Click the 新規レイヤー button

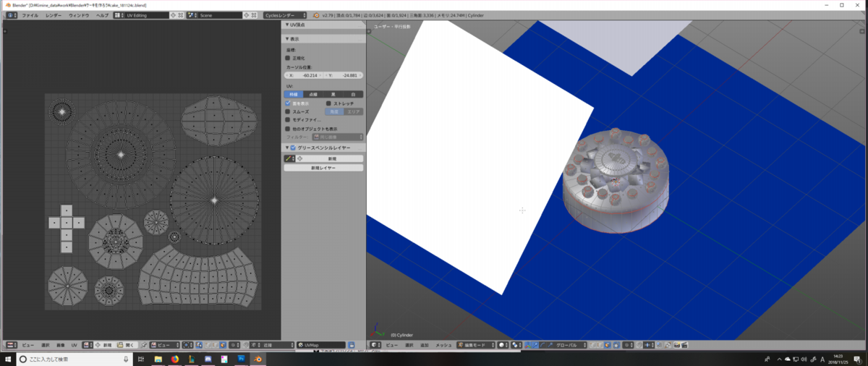[323, 167]
